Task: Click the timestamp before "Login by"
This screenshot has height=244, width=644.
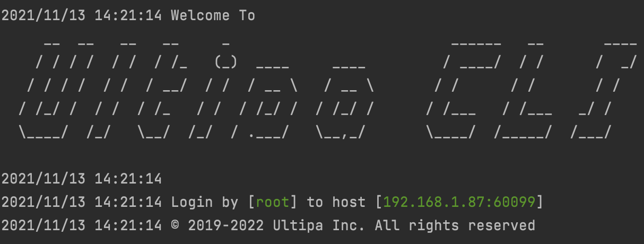Action: tap(82, 202)
